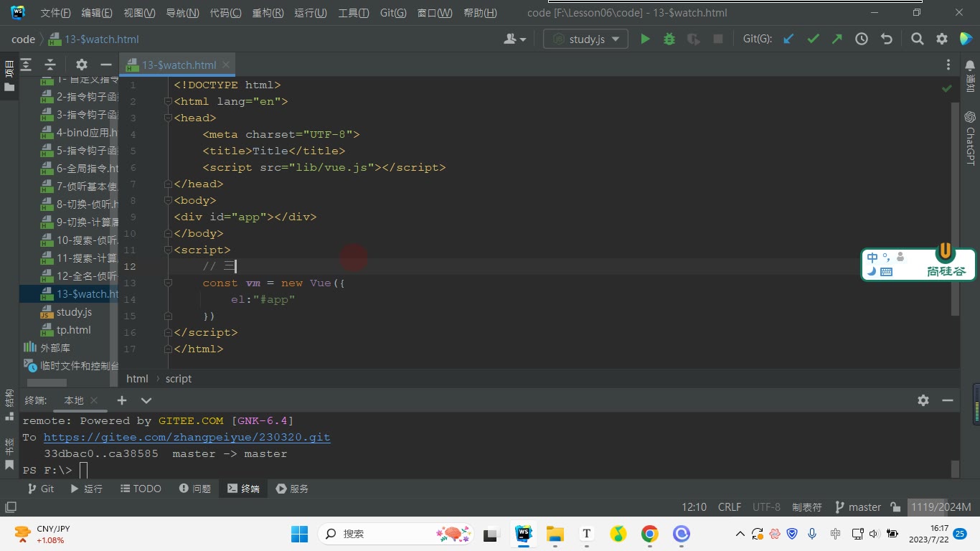
Task: Click the editor vertical scrollbar
Action: [955, 208]
